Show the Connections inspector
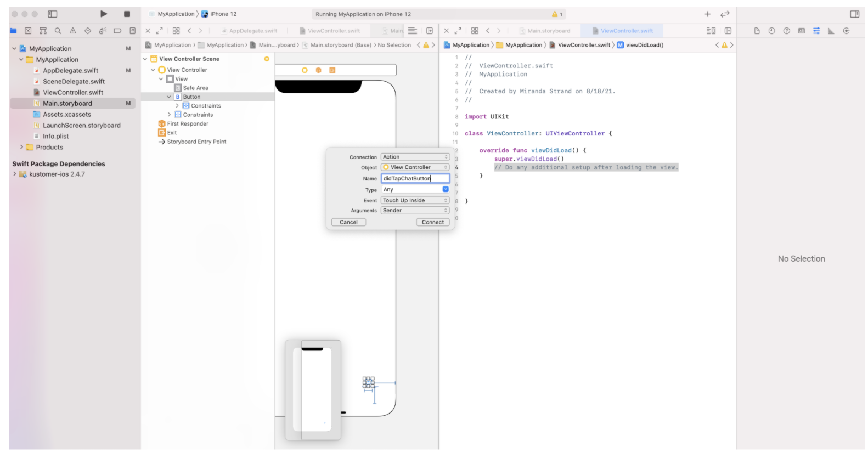The image size is (868, 475). (846, 31)
